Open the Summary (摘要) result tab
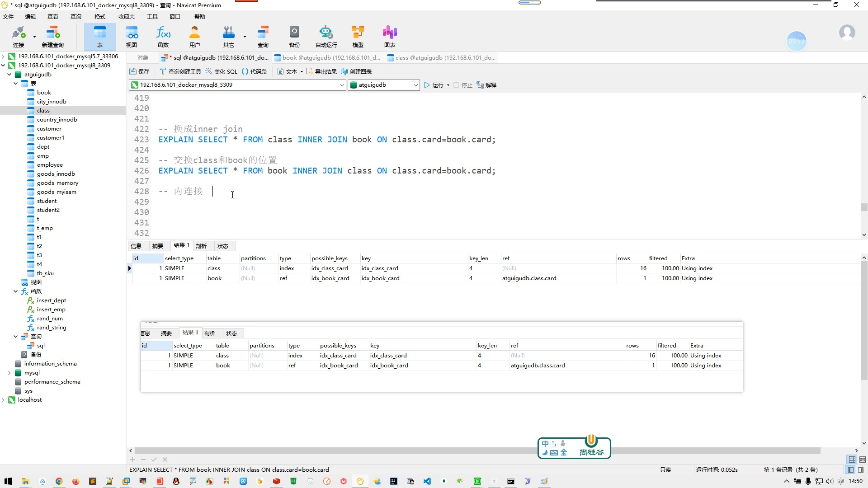868x488 pixels. tap(158, 246)
